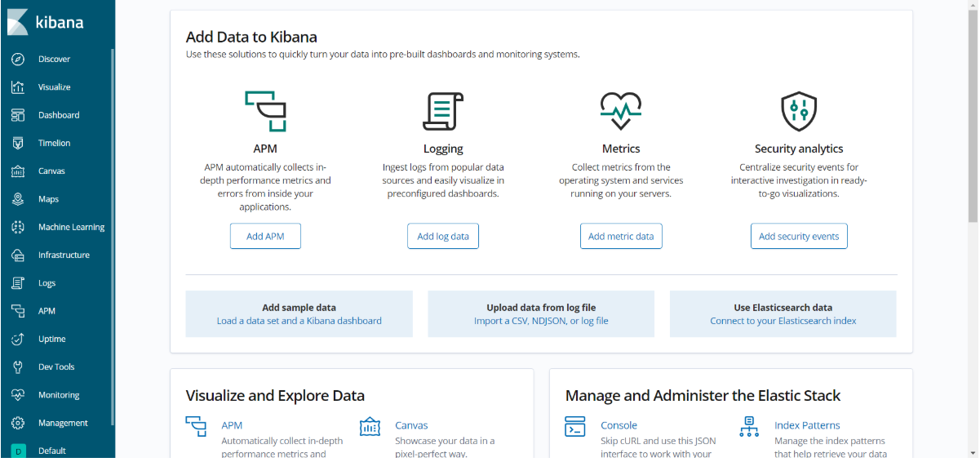Click the page's vertical scrollbar

coord(973,114)
